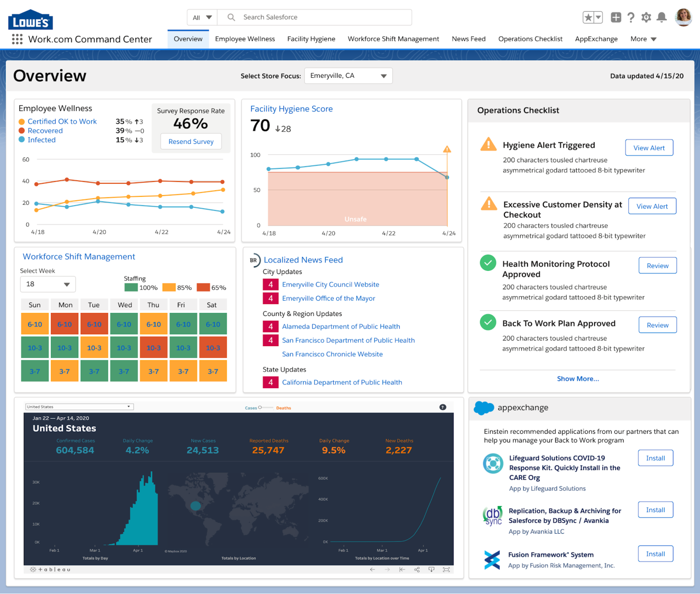The image size is (700, 594).
Task: Select the Monday 6-10 shift cell
Action: [x=65, y=324]
